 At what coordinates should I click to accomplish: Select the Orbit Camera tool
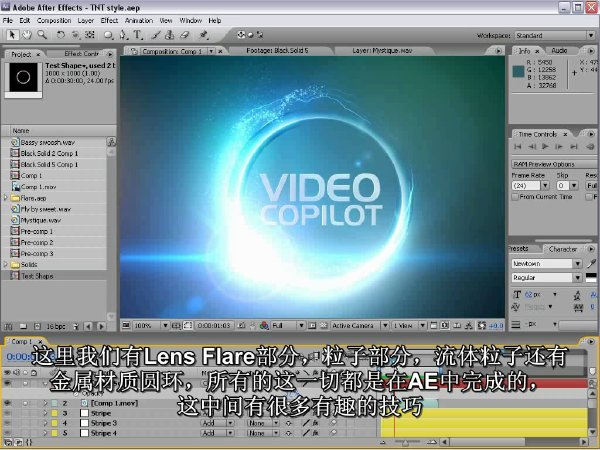point(75,35)
